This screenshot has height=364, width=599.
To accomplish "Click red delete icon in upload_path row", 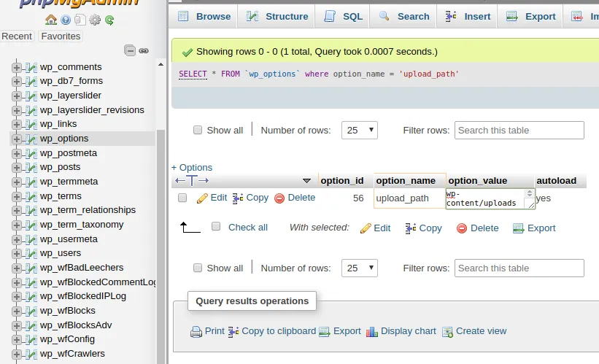I will click(279, 198).
